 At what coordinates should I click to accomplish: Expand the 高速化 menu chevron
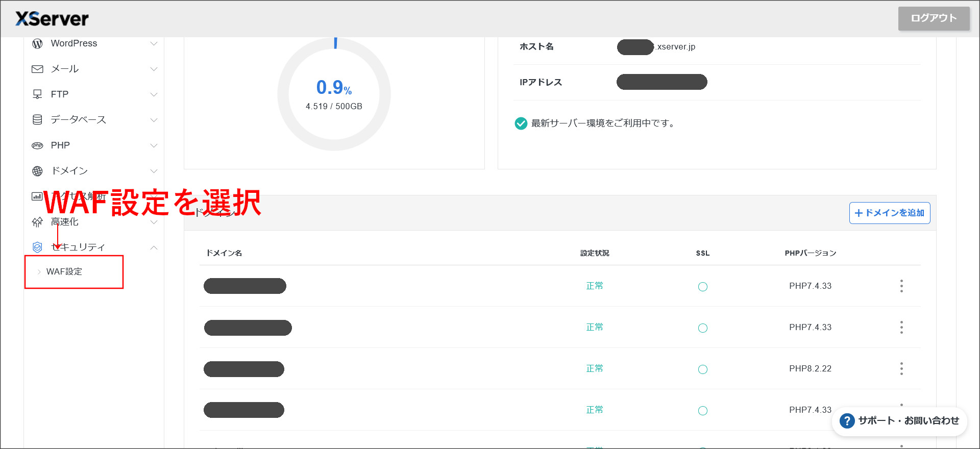[x=154, y=222]
